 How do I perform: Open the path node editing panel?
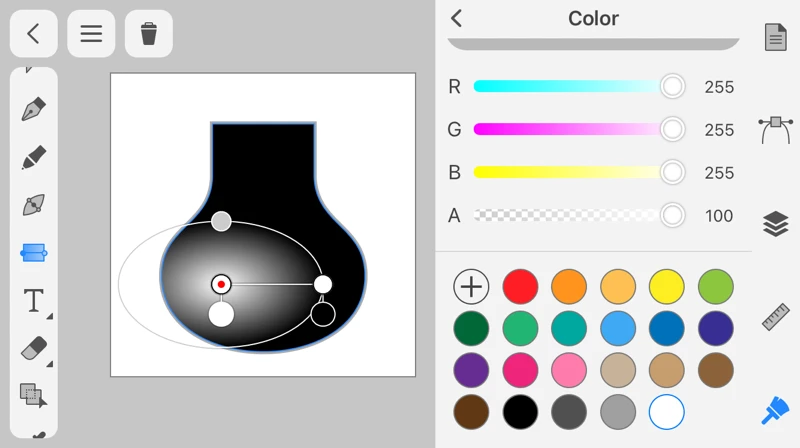pyautogui.click(x=775, y=129)
